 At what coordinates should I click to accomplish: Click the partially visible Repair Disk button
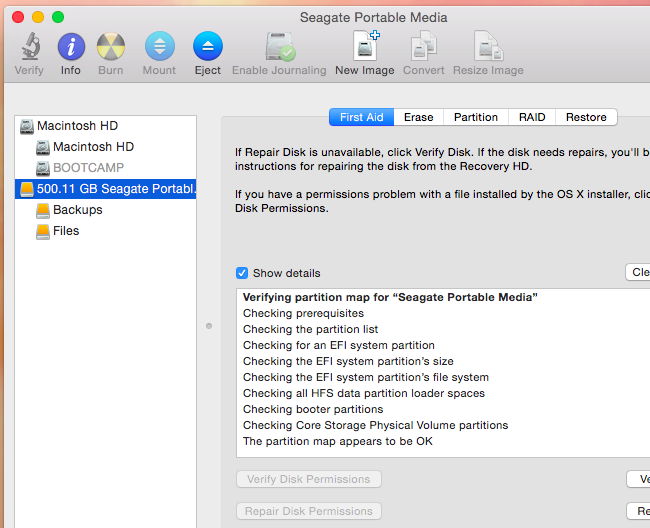click(639, 511)
